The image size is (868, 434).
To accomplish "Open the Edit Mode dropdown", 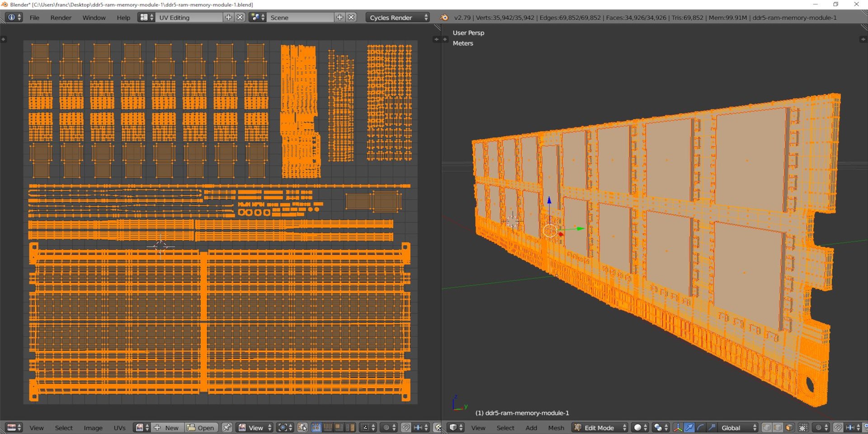I will (600, 428).
